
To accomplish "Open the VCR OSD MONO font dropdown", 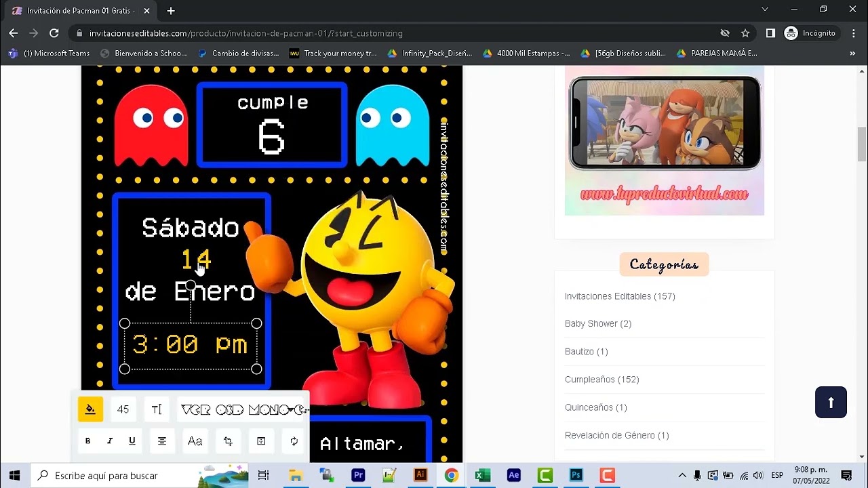I will click(241, 409).
